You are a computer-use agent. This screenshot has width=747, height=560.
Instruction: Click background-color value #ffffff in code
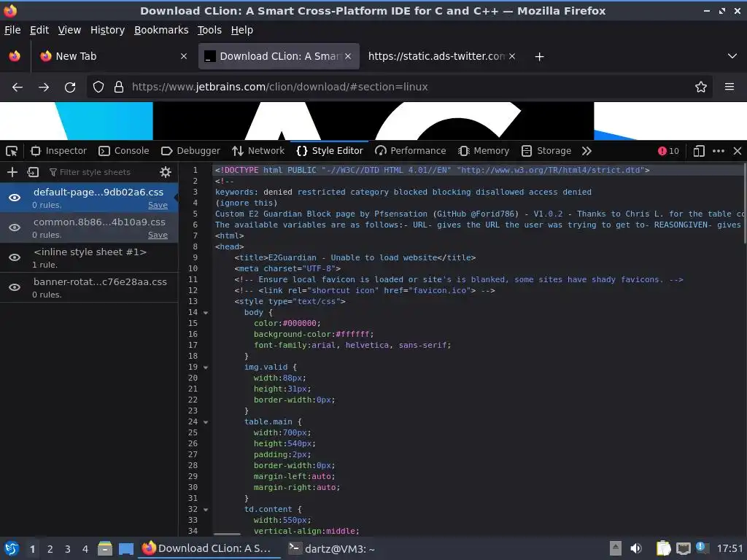352,334
